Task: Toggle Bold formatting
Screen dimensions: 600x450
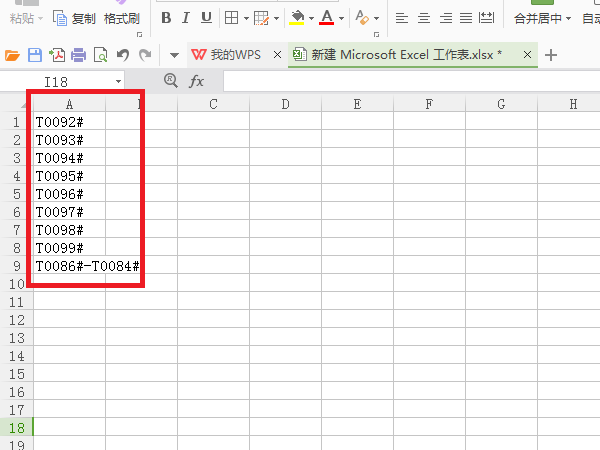Action: pos(166,18)
